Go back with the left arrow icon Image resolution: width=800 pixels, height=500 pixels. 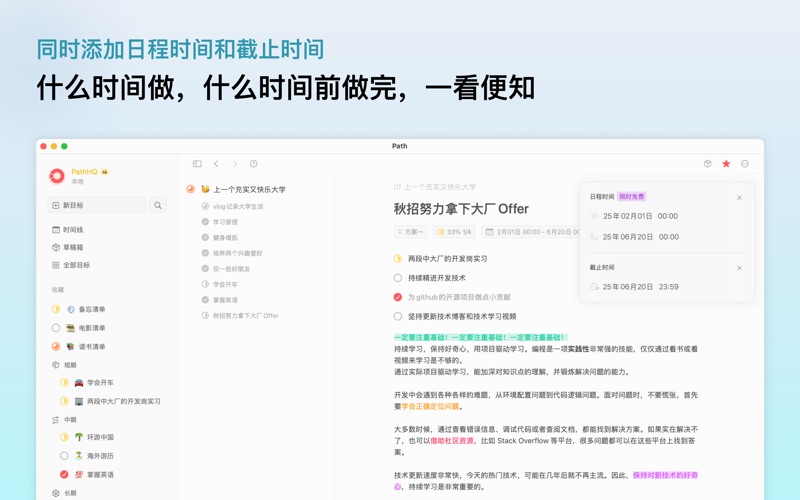click(216, 164)
